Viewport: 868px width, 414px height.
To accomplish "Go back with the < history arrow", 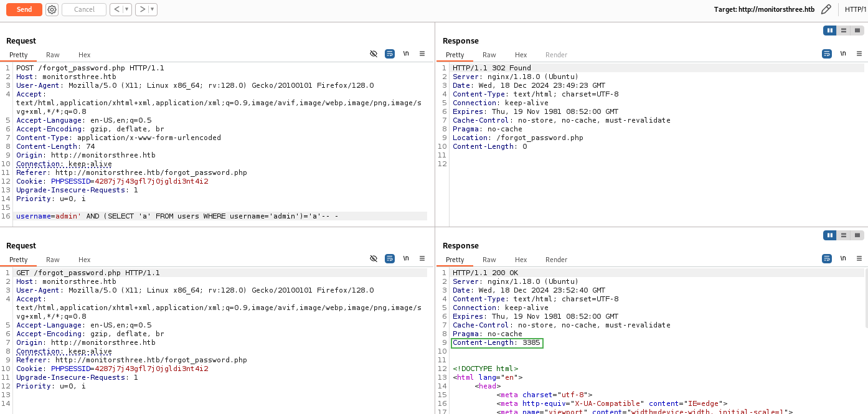I will pos(116,9).
